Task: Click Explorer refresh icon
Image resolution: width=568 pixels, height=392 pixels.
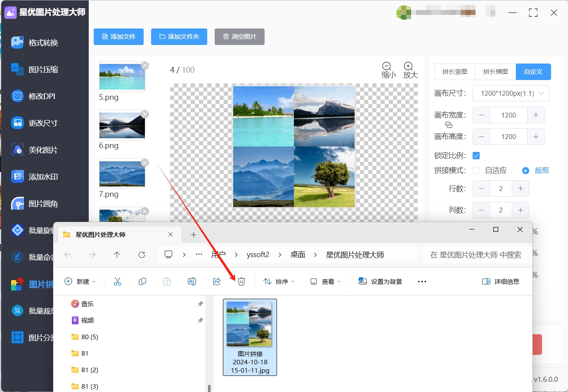Action: pos(142,255)
